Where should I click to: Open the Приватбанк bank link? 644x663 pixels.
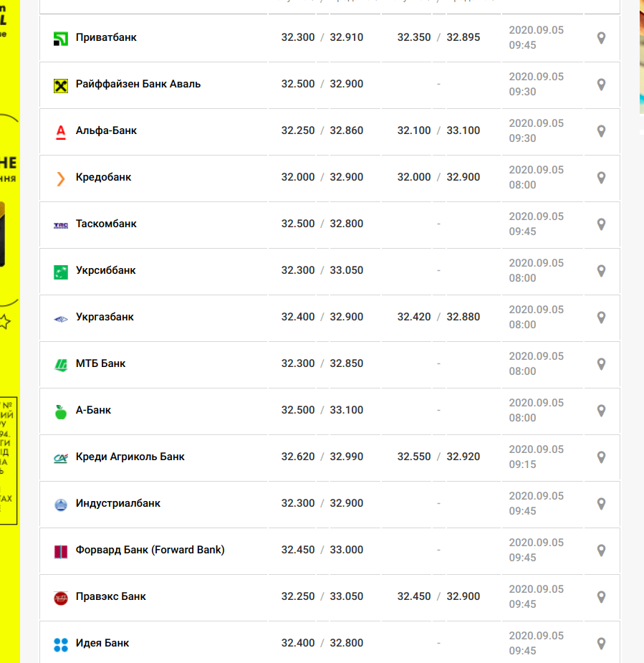click(106, 38)
